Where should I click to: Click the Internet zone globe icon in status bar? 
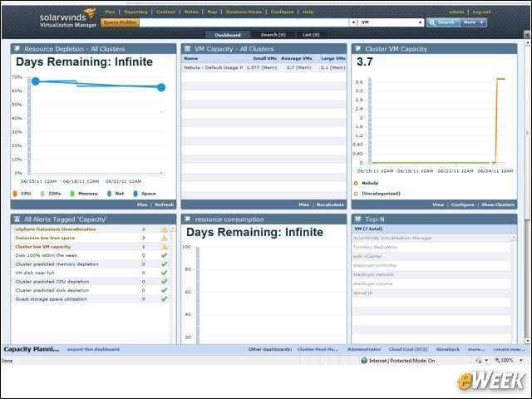click(x=364, y=361)
